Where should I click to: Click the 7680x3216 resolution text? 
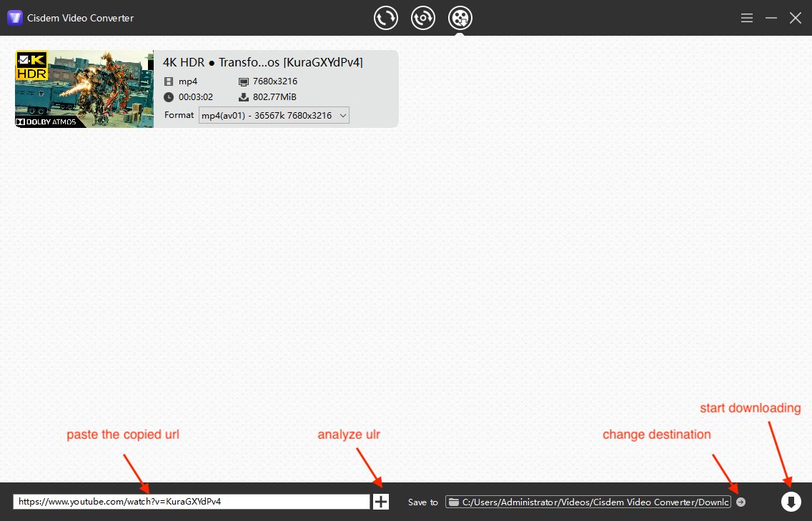[x=275, y=81]
